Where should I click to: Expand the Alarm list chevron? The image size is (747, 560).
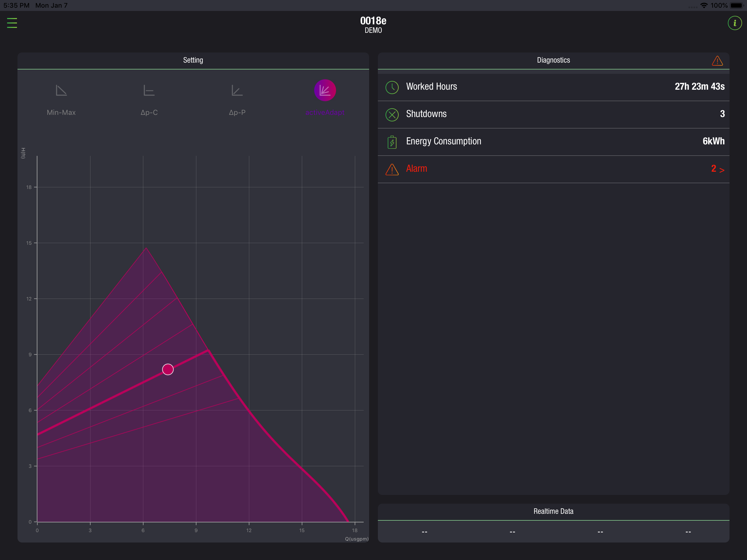[722, 170]
